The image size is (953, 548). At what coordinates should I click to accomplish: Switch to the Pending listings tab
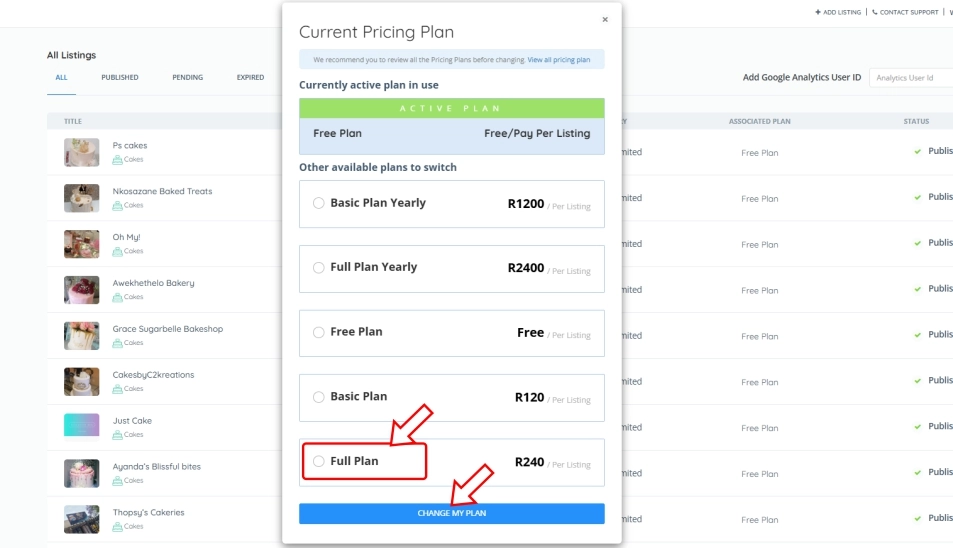(x=187, y=77)
